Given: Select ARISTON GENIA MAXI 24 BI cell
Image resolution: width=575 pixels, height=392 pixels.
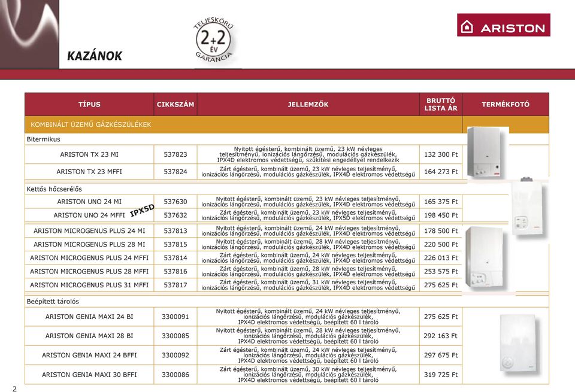Looking at the screenshot, I should tap(89, 317).
